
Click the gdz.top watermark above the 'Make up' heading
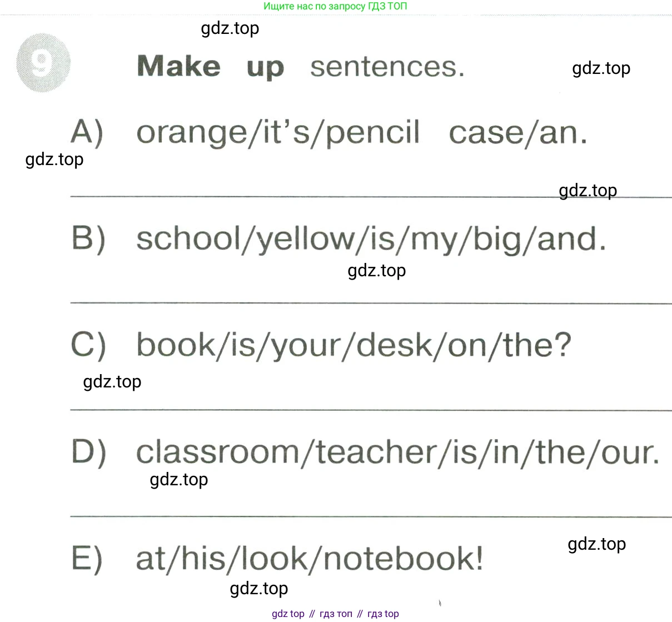pos(230,28)
